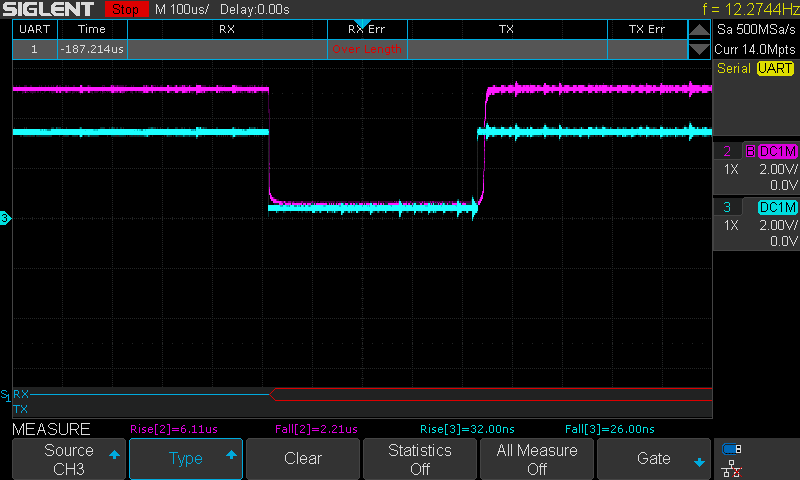800x480 pixels.
Task: Click the SIGLENT logo
Action: [52, 9]
